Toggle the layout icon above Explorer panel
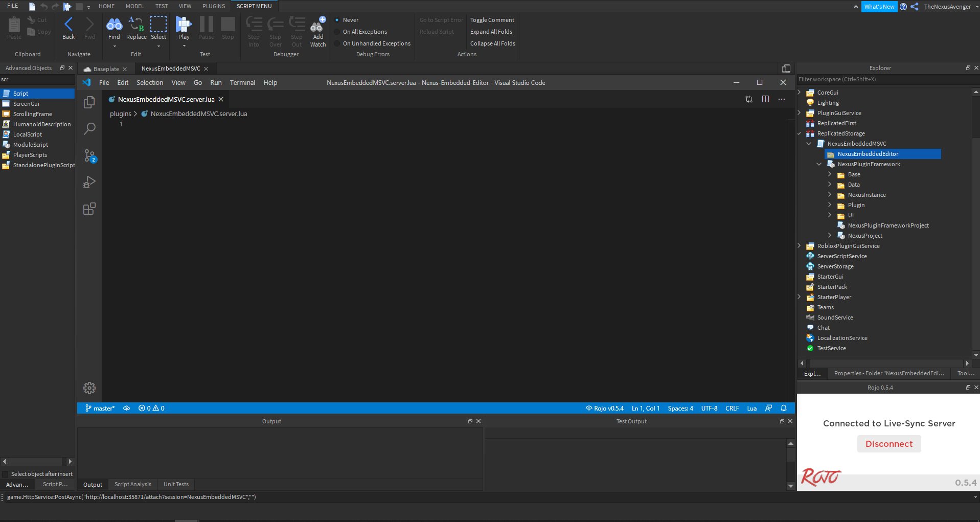980x522 pixels. [x=786, y=69]
